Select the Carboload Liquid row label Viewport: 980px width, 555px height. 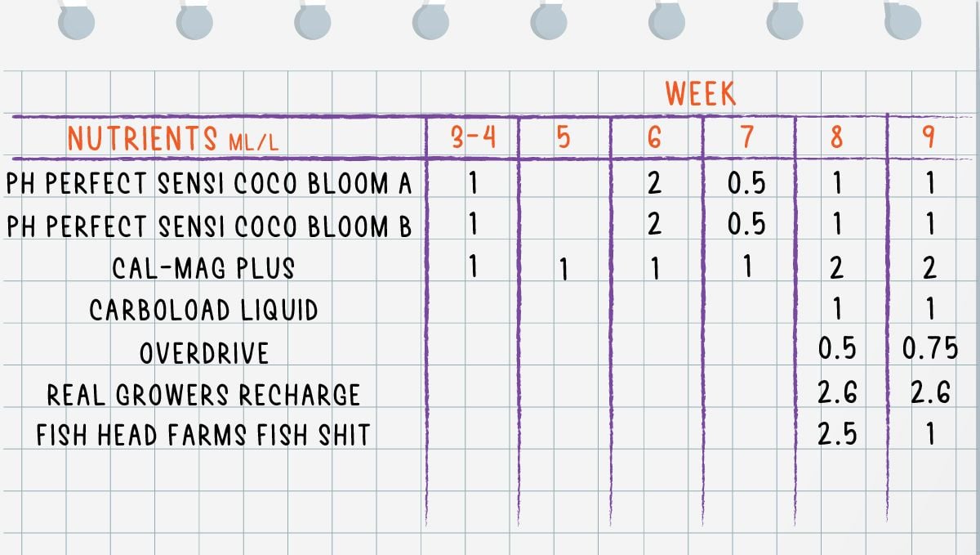pyautogui.click(x=203, y=311)
